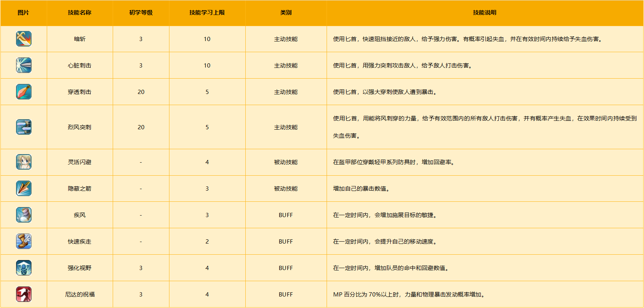Viewport: 644px width, 308px height.
Task: Open the 灵活闪避 skill icon
Action: (x=24, y=162)
